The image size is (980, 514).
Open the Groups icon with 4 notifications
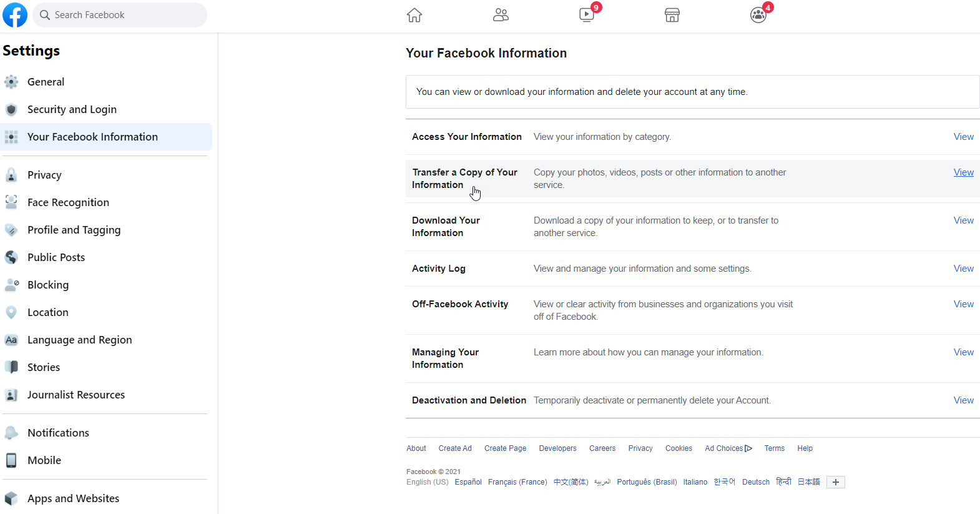[x=758, y=15]
